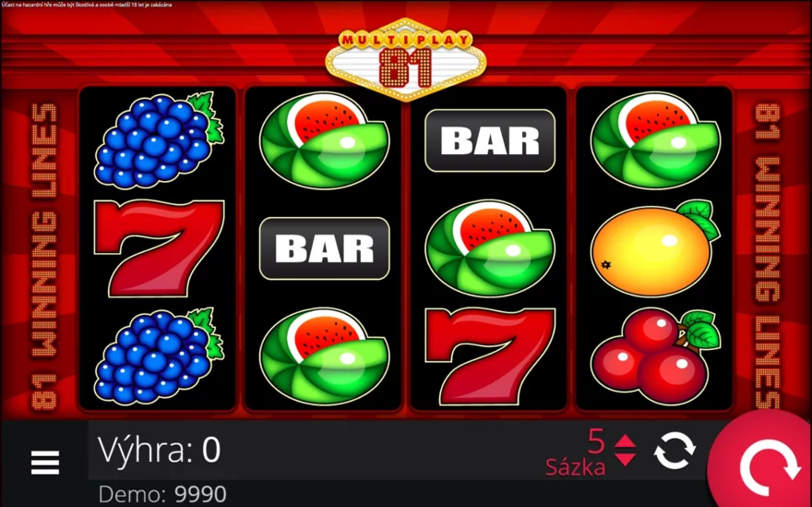
Task: Click the Výhra win display
Action: tap(159, 450)
